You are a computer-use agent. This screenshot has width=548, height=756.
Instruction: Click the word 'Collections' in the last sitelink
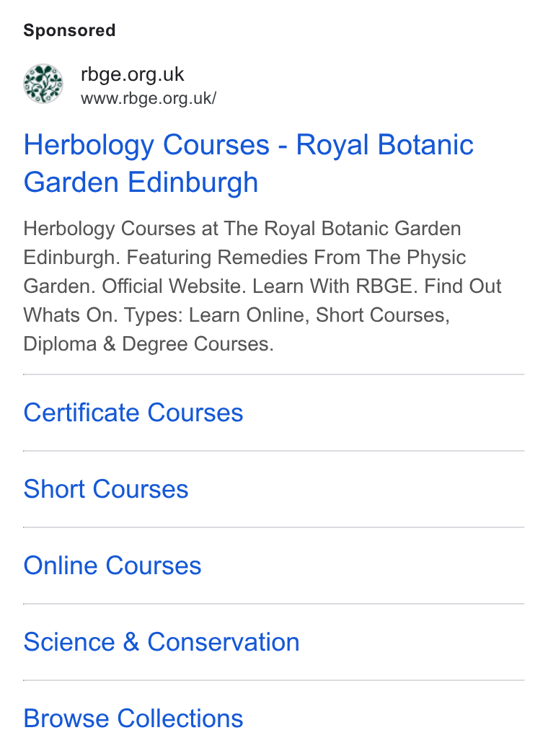click(x=180, y=718)
